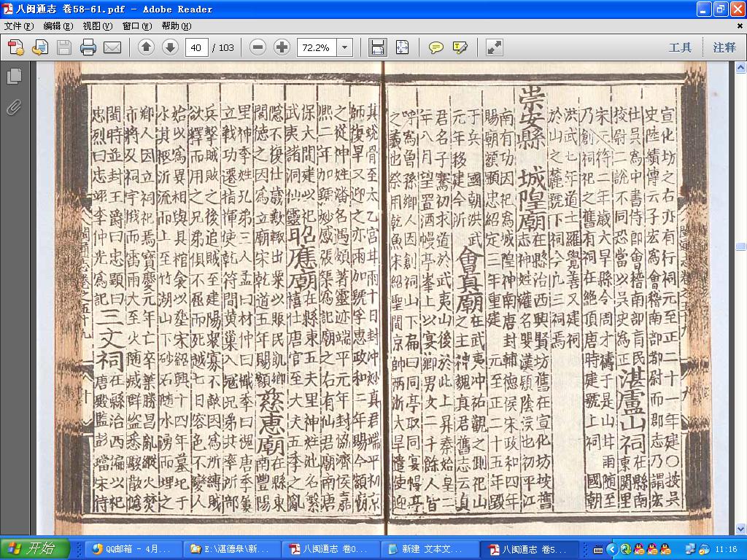Image resolution: width=747 pixels, height=560 pixels.
Task: Open attachments paperclip panel in sidebar
Action: tap(15, 107)
